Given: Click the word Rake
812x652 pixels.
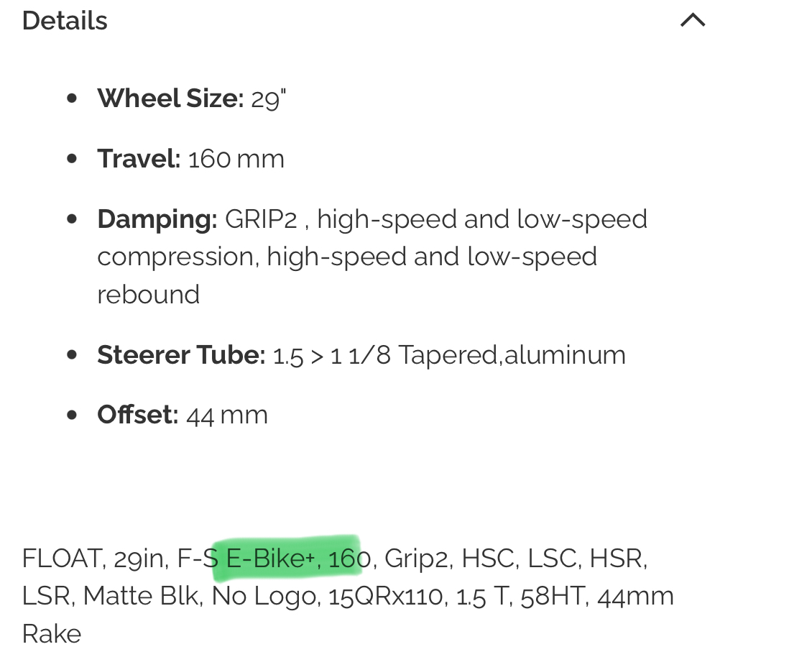Looking at the screenshot, I should click(x=52, y=633).
